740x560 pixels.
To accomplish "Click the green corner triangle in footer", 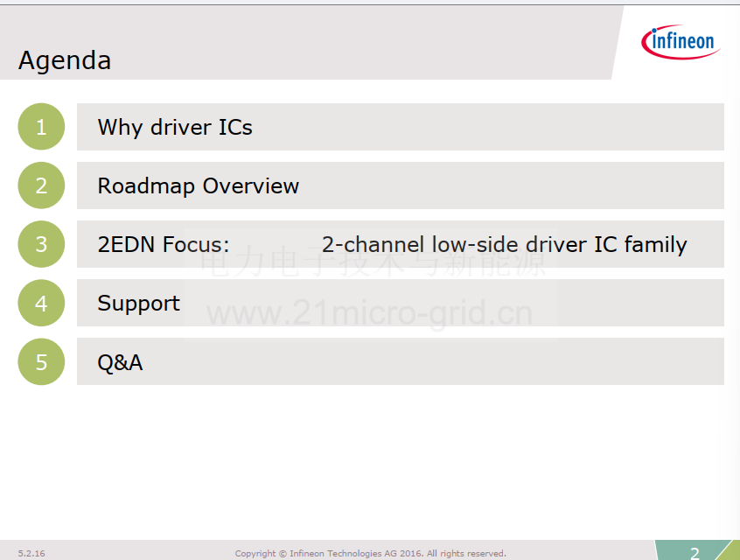I will coord(730,551).
